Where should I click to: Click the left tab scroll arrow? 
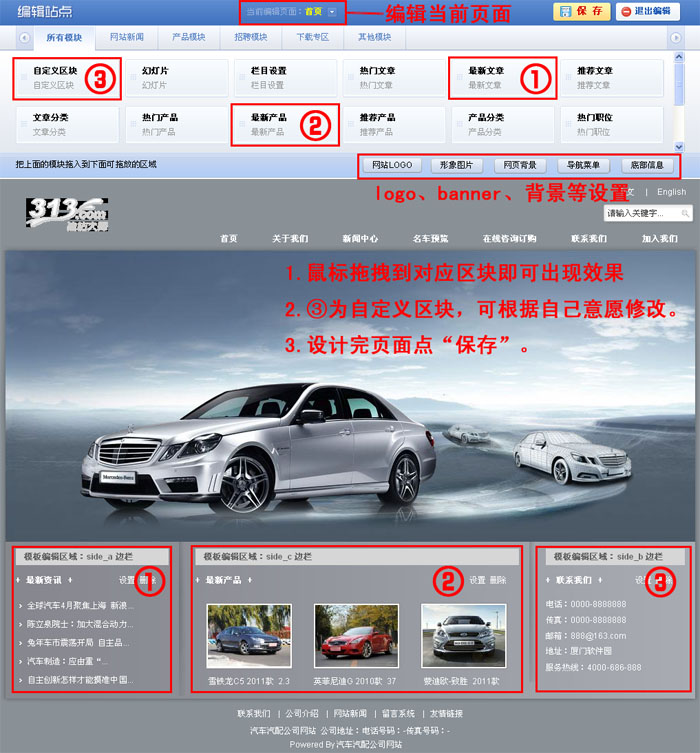24,37
